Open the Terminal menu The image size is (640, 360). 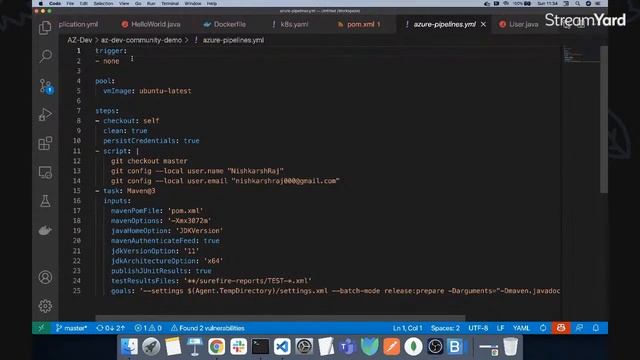(170, 4)
